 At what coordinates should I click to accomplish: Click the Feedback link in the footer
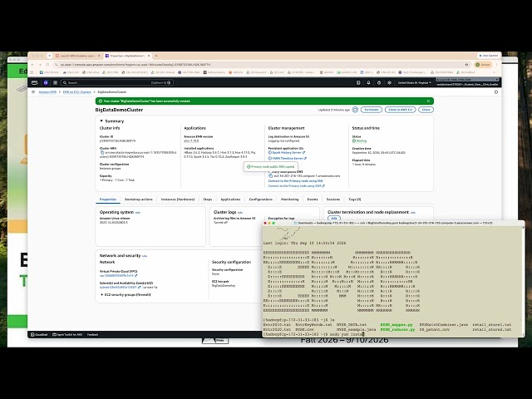point(92,334)
